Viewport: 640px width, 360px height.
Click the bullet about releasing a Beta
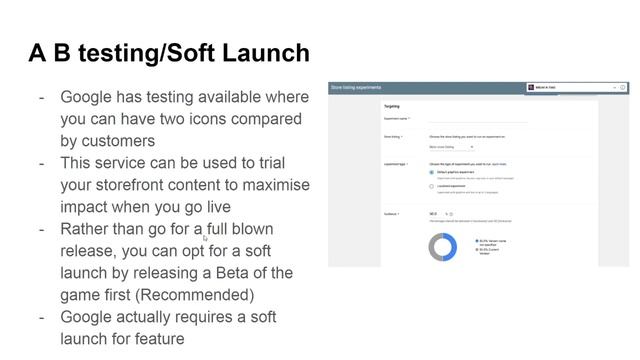point(176,262)
